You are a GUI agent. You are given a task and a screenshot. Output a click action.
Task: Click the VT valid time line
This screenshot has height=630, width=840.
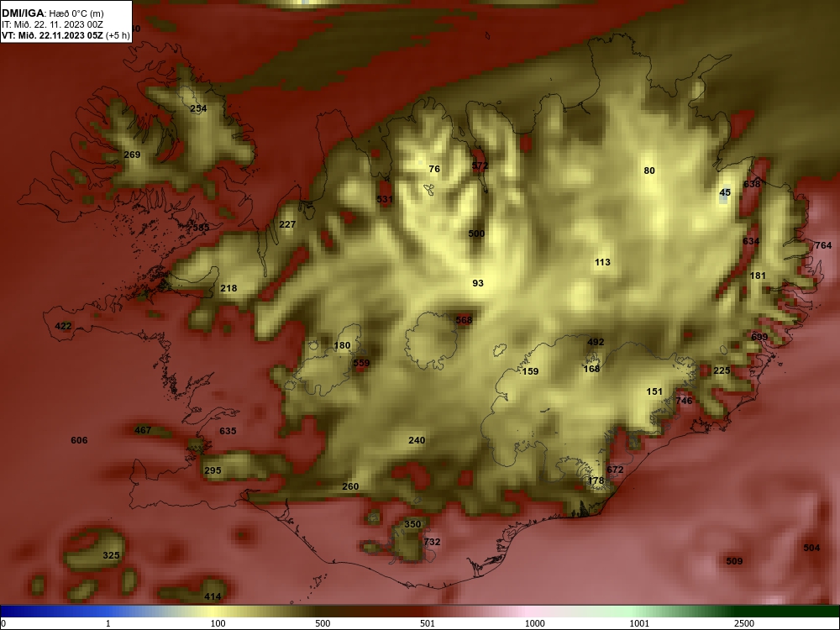tap(66, 36)
